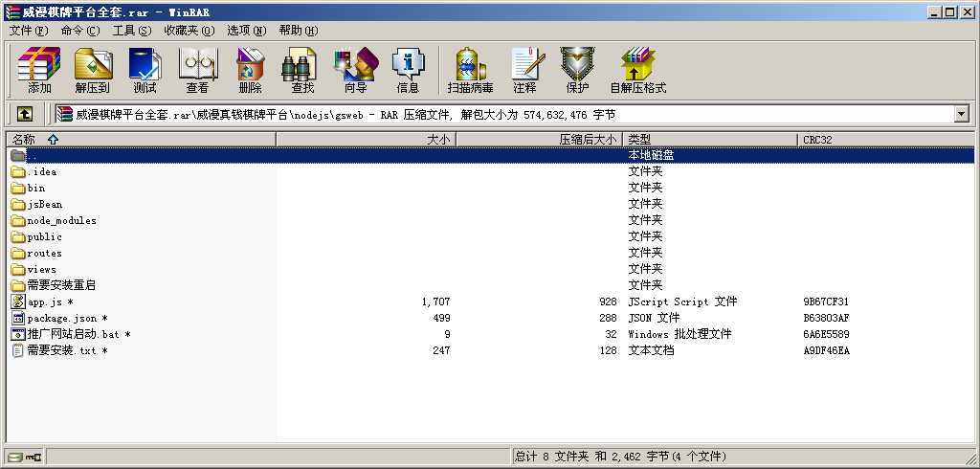The width and height of the screenshot is (980, 469).
Task: Click CRC32 value A9DF46EA
Action: click(x=826, y=350)
